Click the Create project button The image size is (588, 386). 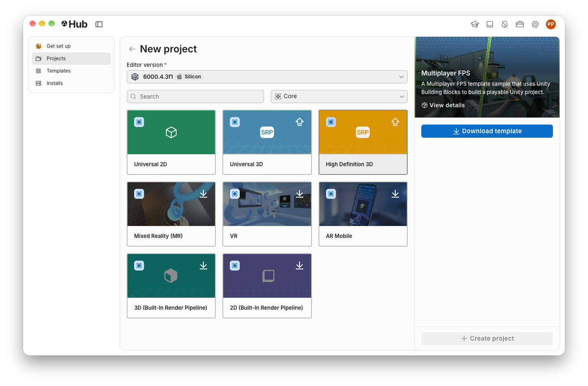[x=487, y=339]
